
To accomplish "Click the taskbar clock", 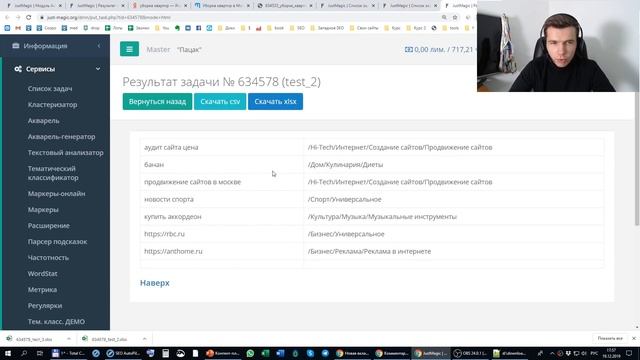I will point(611,353).
